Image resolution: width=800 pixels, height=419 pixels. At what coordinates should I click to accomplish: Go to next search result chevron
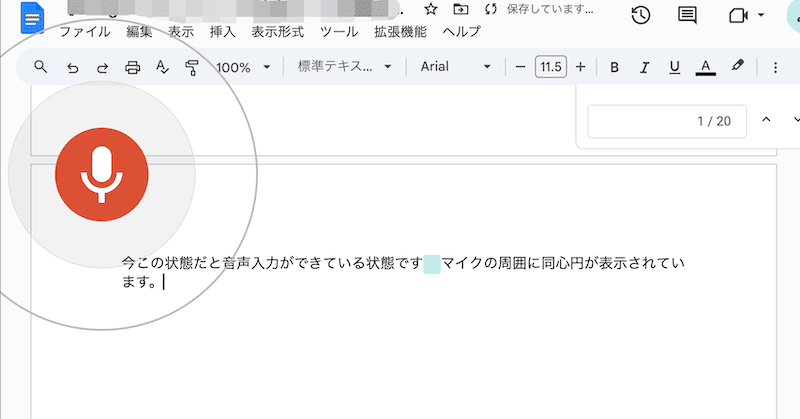tap(796, 121)
